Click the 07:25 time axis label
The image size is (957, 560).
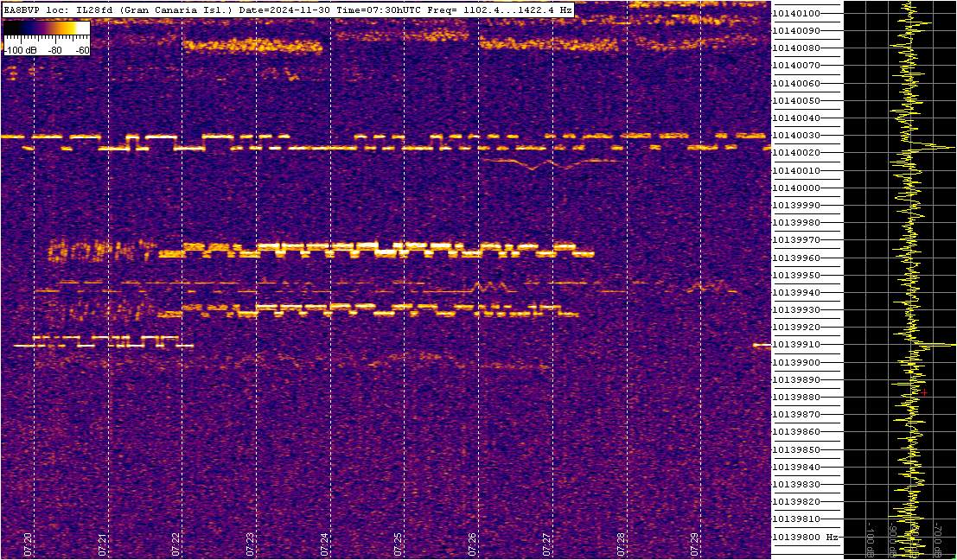(399, 543)
